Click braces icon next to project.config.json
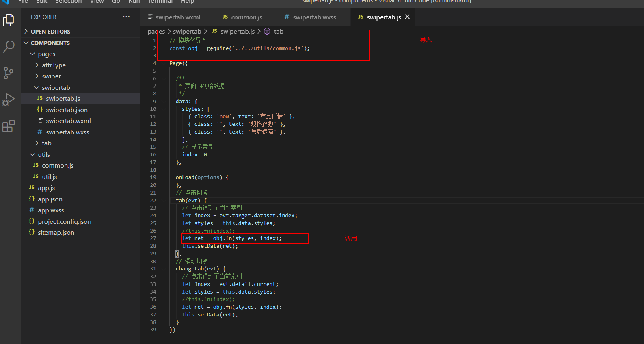The width and height of the screenshot is (644, 344). click(32, 221)
